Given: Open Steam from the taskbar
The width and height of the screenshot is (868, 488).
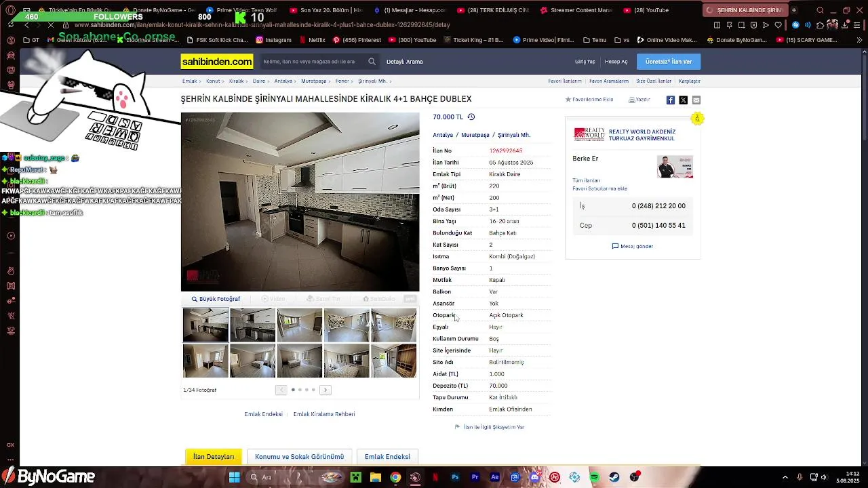Looking at the screenshot, I should coord(614,477).
